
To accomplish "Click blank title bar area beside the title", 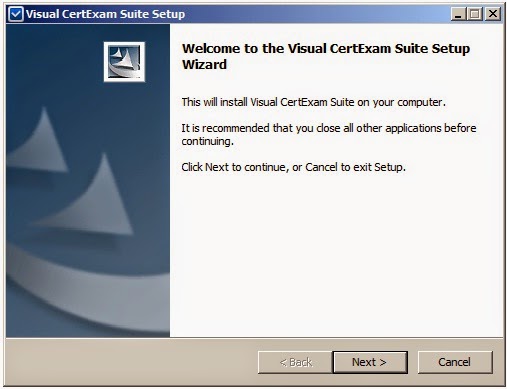I will 317,14.
